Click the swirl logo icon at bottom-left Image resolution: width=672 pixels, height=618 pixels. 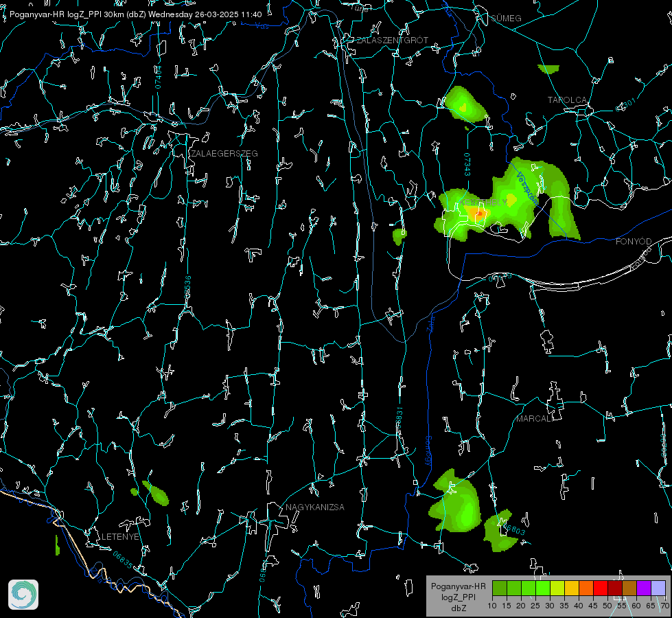(23, 595)
